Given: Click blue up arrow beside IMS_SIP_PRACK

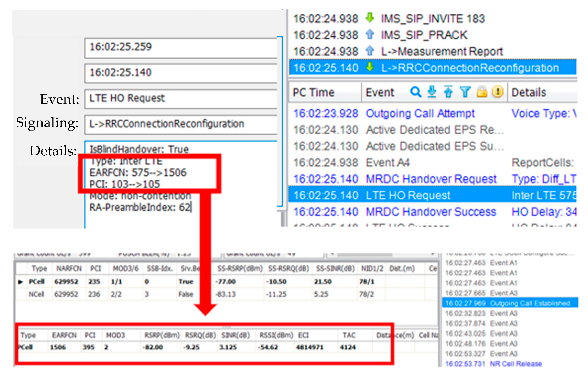Looking at the screenshot, I should [370, 35].
